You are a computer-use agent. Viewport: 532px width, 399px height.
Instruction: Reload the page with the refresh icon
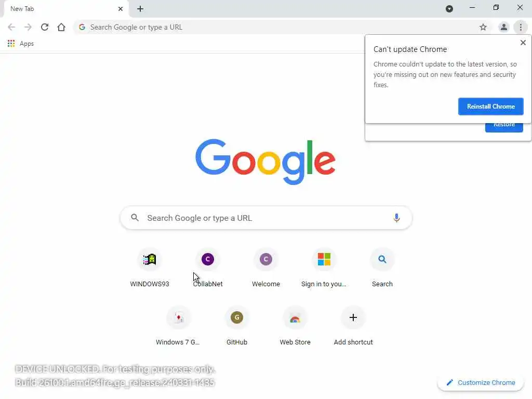45,27
